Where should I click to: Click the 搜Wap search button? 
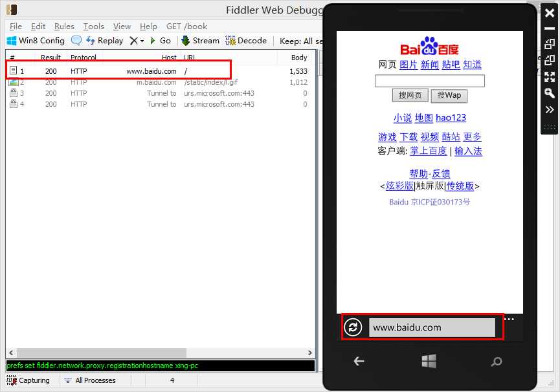[449, 95]
